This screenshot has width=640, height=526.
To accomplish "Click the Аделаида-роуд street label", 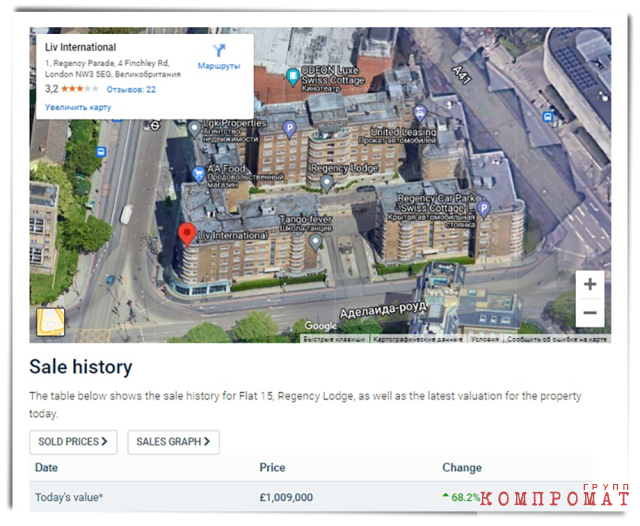I will coord(384,309).
